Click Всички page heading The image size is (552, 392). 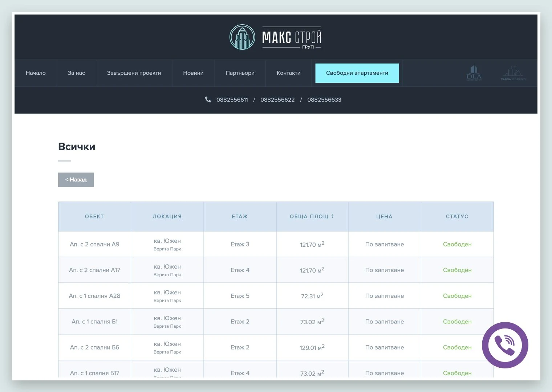click(77, 147)
